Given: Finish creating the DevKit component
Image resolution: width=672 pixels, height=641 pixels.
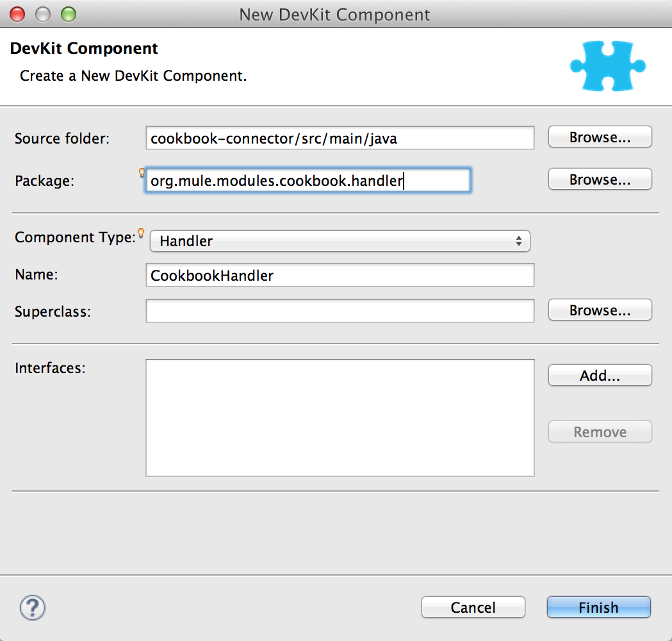Looking at the screenshot, I should point(598,607).
